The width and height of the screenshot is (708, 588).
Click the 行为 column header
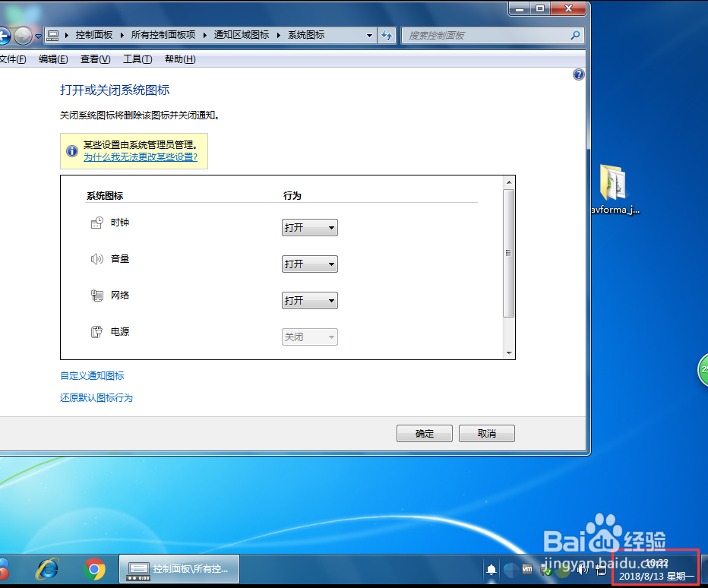click(x=292, y=196)
